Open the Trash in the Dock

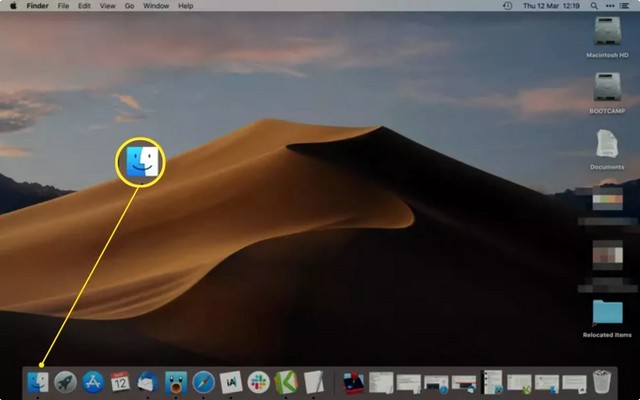[x=601, y=381]
